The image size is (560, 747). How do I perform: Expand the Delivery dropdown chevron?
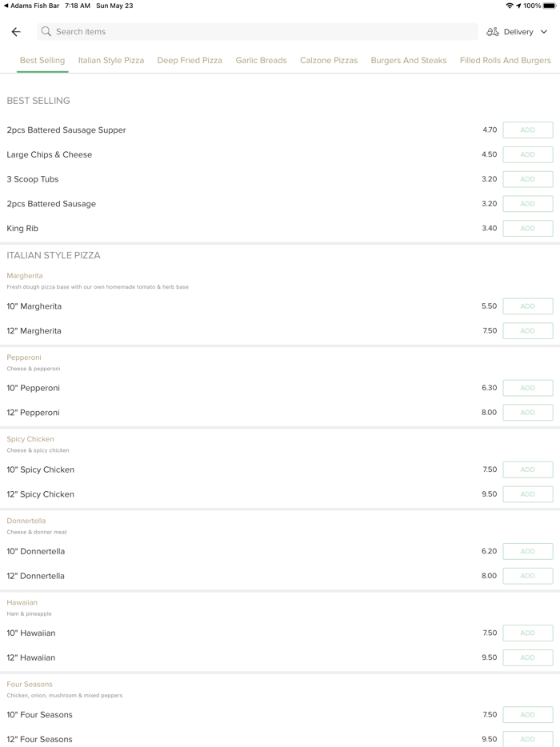(544, 32)
